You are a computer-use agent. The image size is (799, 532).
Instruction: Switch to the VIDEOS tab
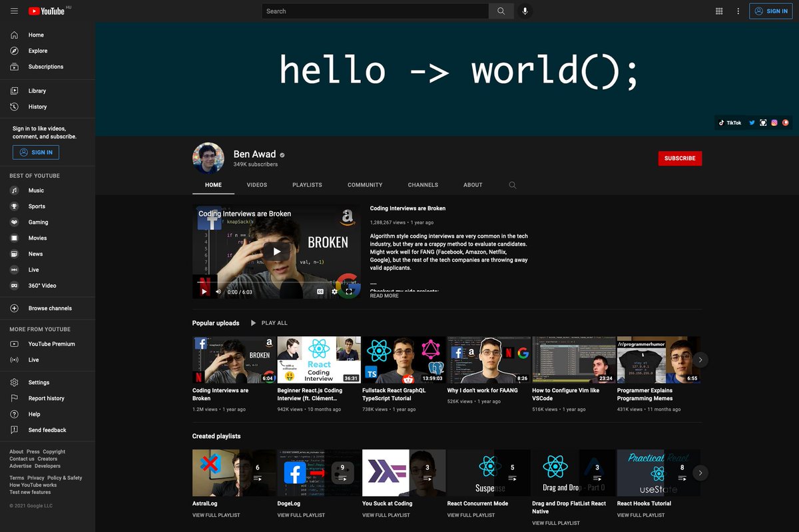(x=257, y=185)
